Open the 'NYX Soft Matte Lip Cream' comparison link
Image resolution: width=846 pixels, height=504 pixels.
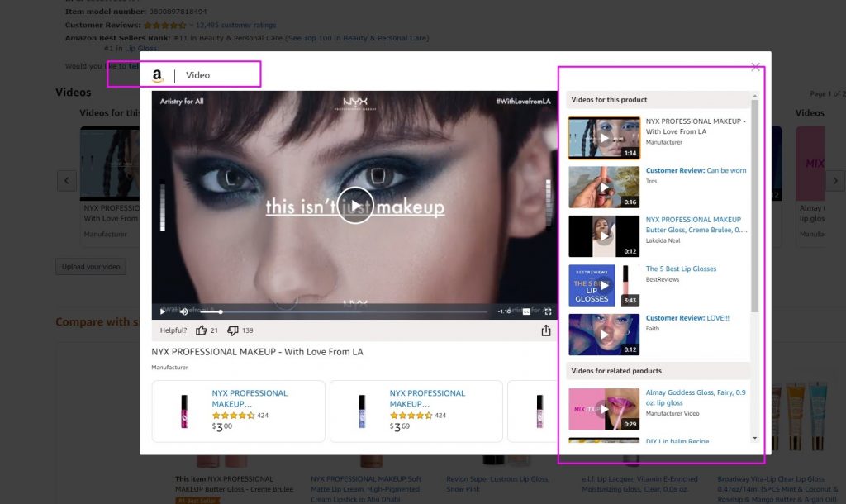pos(366,489)
